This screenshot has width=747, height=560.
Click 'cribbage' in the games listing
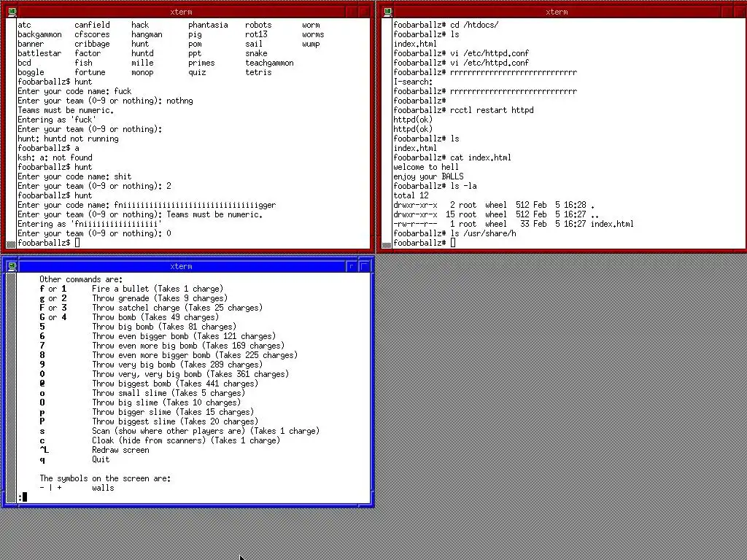[92, 44]
